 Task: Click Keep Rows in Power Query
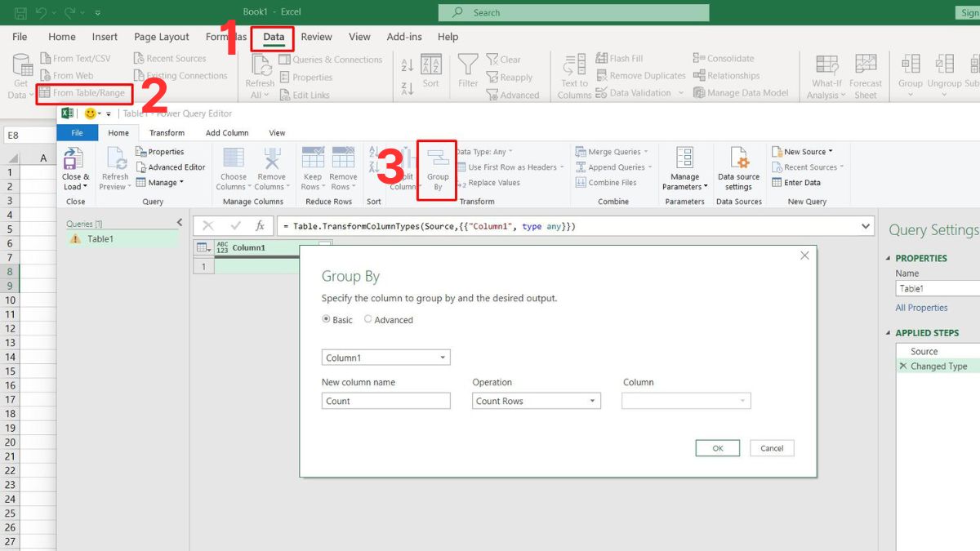312,168
